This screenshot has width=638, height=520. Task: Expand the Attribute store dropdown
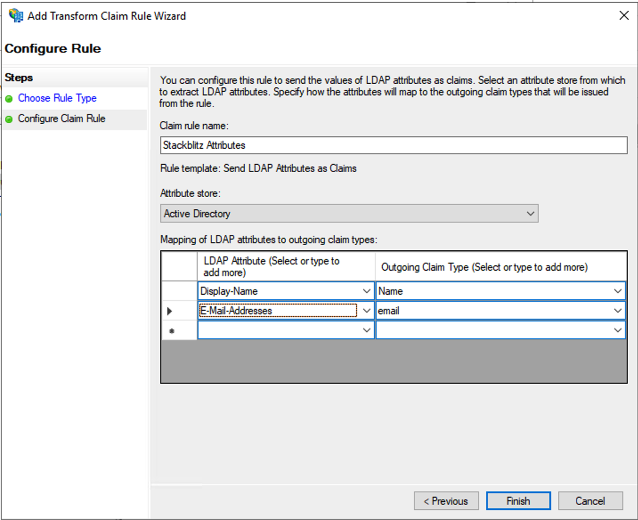(529, 214)
